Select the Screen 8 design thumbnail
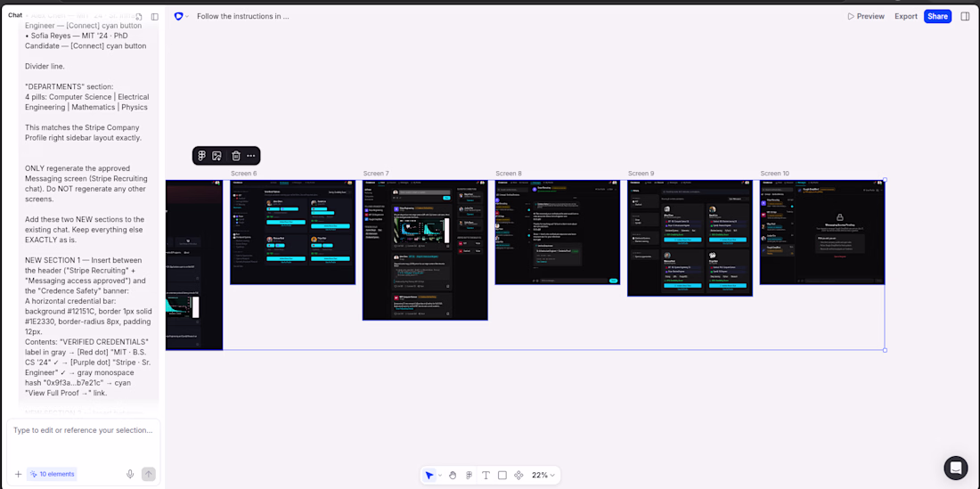This screenshot has height=489, width=980. (x=558, y=232)
